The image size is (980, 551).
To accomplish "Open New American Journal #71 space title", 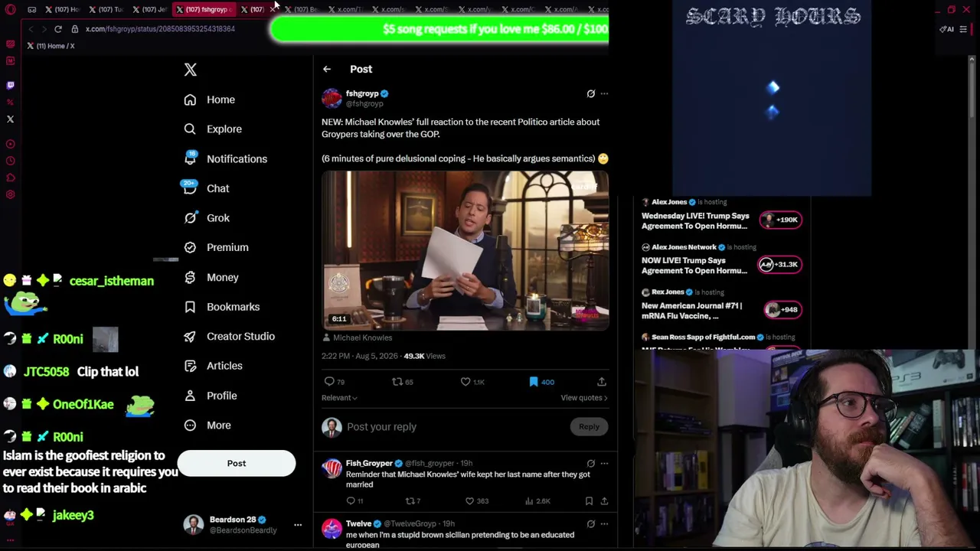I will coord(692,311).
